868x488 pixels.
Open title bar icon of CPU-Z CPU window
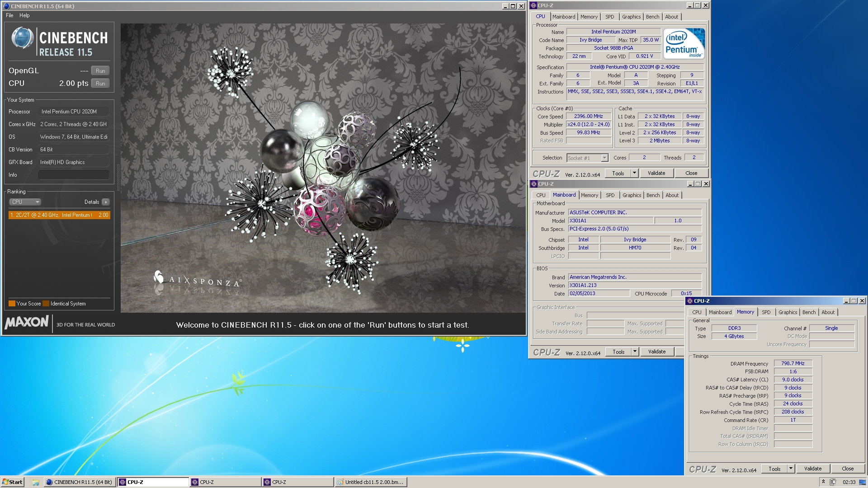(533, 5)
